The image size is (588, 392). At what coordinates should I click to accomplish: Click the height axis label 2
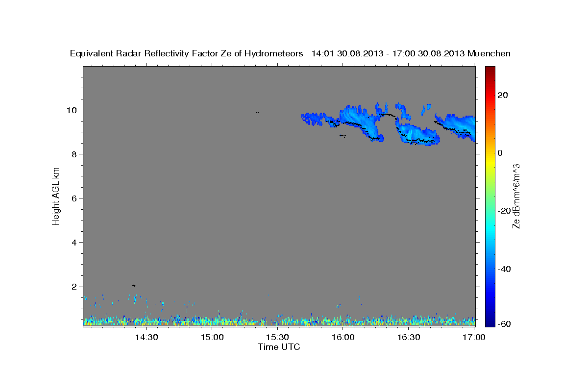(74, 287)
